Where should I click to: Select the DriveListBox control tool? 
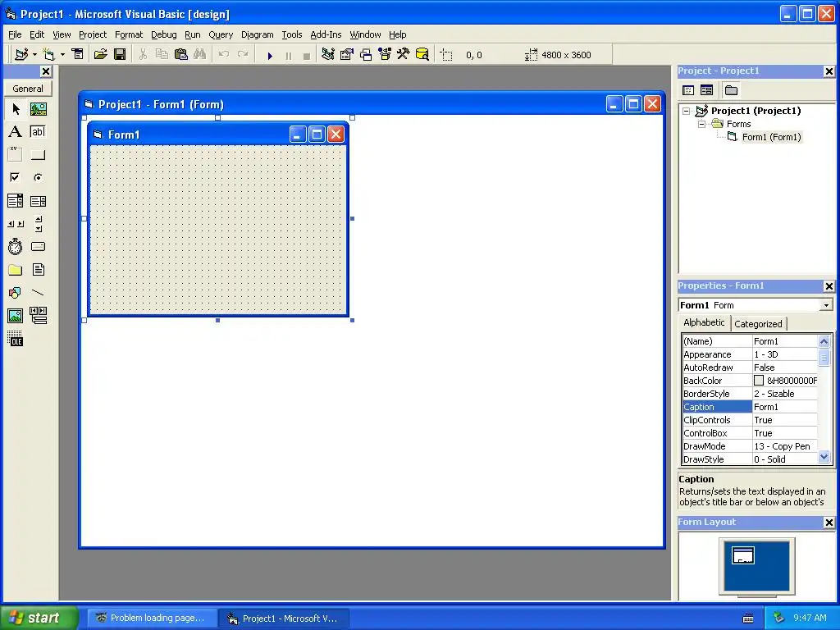click(x=38, y=247)
